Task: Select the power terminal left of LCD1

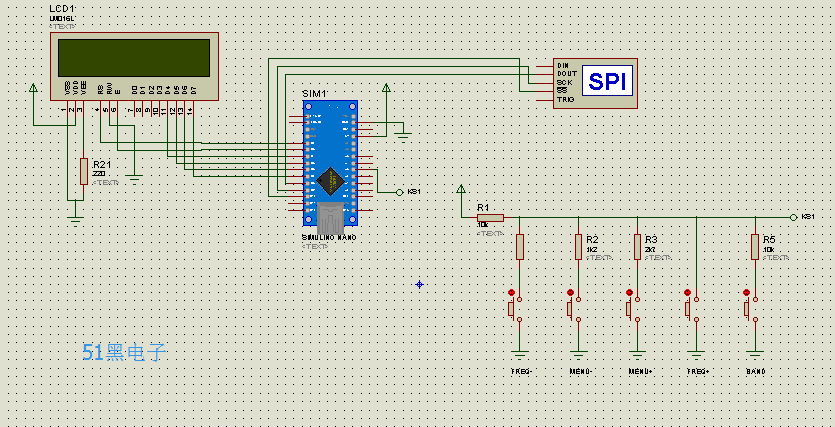Action: tap(34, 88)
